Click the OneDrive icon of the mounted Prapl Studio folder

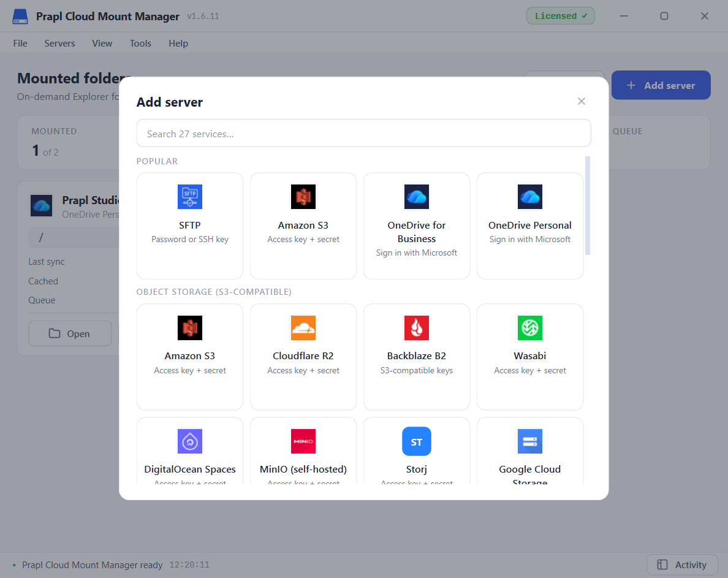[x=41, y=206]
